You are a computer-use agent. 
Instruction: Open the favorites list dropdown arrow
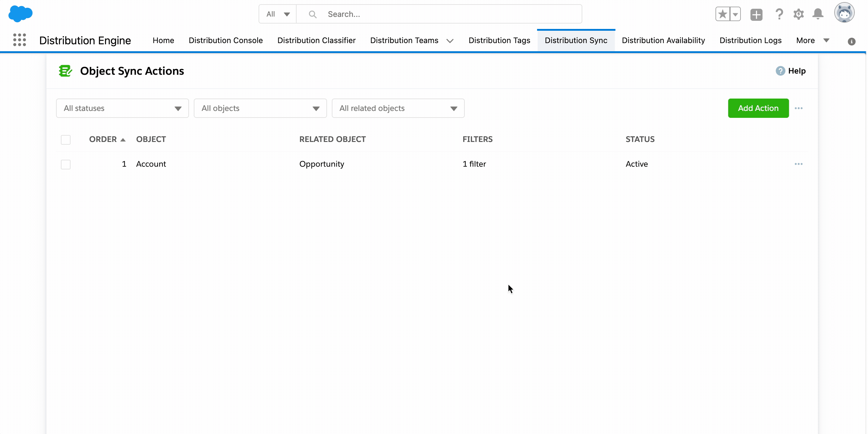pyautogui.click(x=735, y=14)
